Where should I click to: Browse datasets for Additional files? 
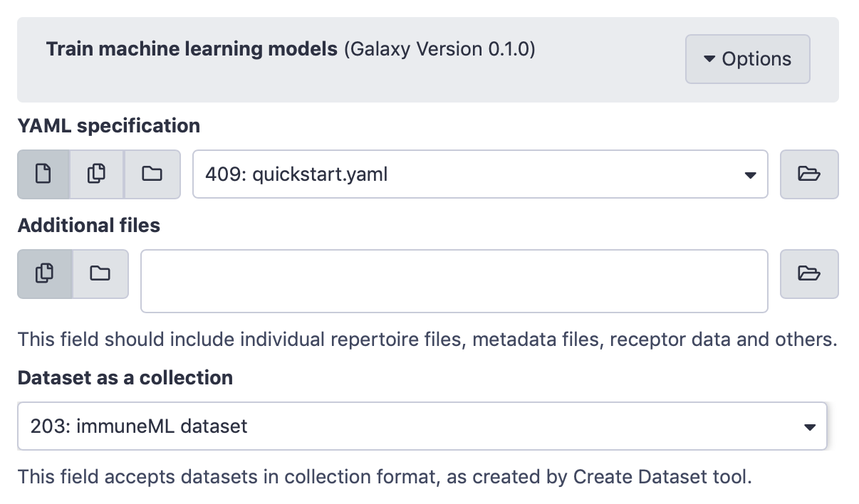(809, 273)
